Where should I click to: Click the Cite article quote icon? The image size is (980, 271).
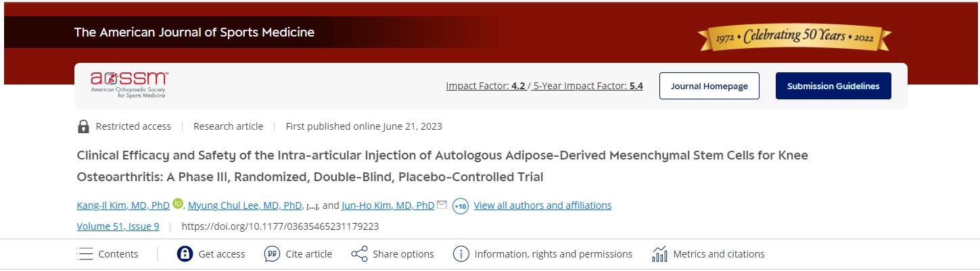point(272,254)
